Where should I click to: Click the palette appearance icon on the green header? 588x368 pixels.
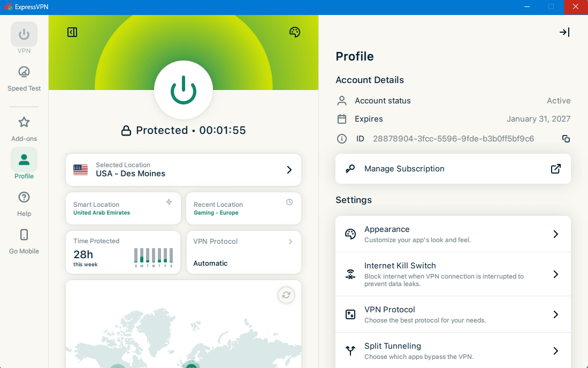click(295, 32)
